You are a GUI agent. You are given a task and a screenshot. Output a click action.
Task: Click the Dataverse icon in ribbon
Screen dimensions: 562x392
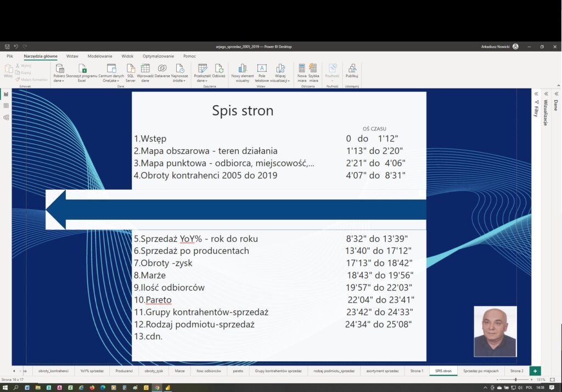tap(162, 69)
